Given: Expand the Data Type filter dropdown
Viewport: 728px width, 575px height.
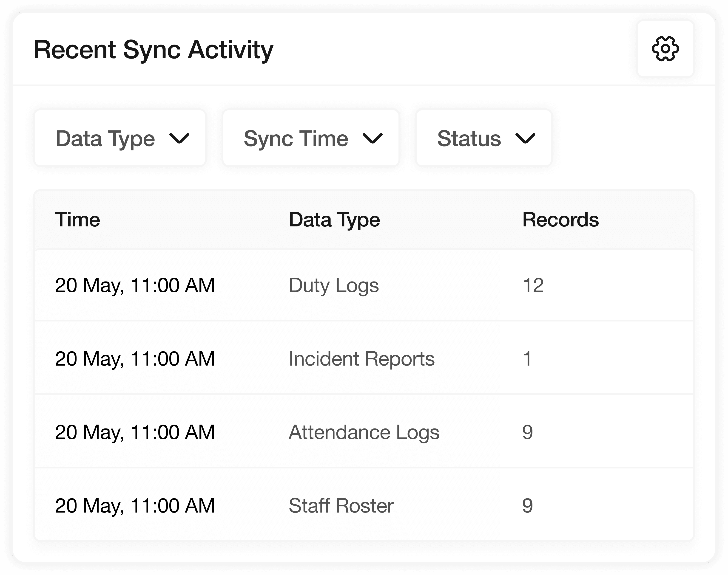Looking at the screenshot, I should point(119,138).
